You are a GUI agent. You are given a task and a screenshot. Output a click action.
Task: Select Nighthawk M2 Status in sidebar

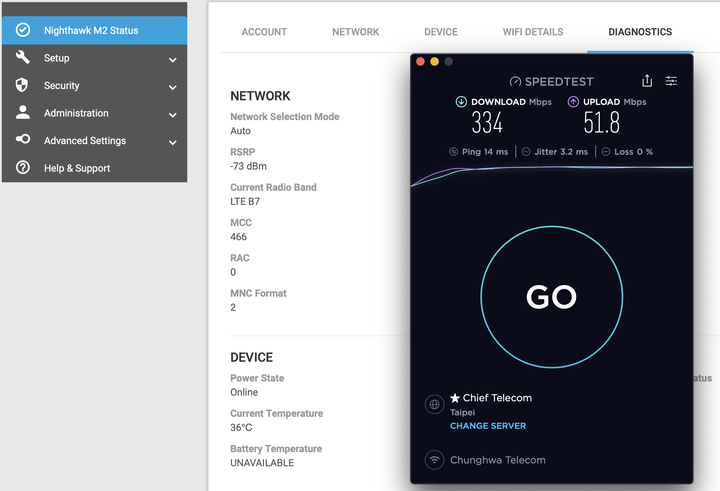pyautogui.click(x=95, y=30)
